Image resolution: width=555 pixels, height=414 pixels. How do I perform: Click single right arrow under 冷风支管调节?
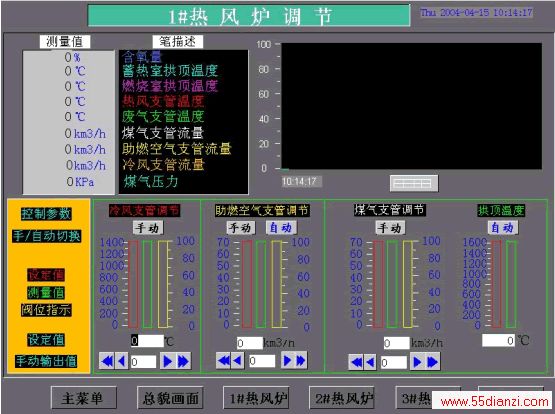(167, 361)
